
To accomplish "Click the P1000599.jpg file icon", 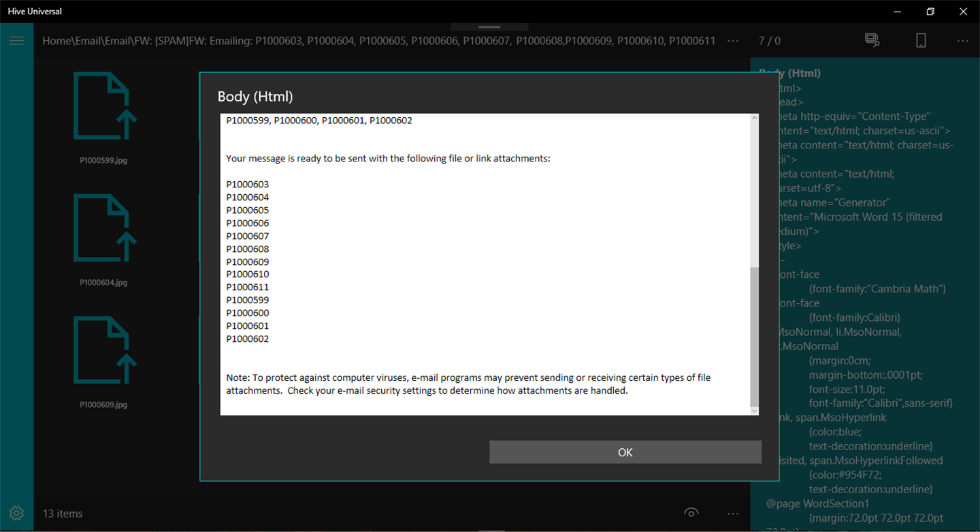I will [x=103, y=106].
